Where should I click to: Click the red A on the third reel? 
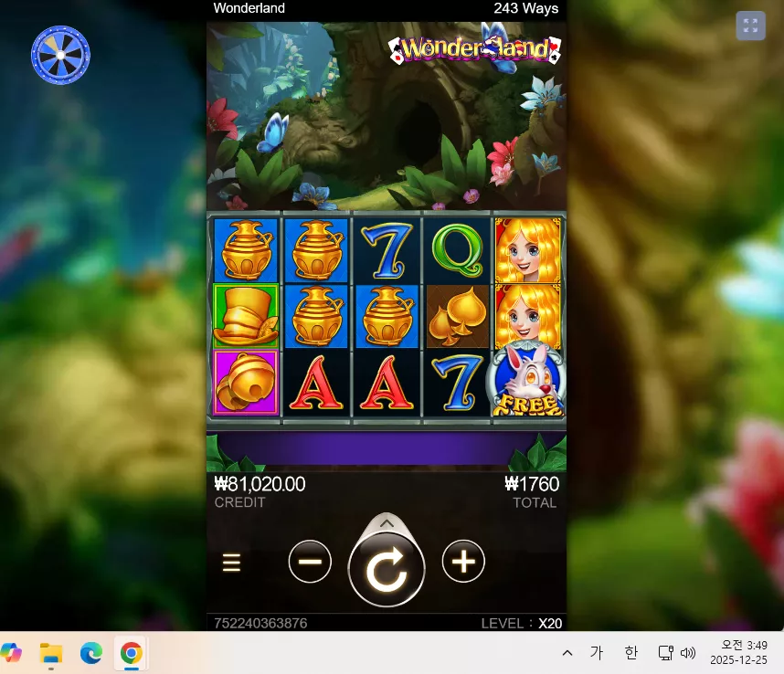[387, 384]
